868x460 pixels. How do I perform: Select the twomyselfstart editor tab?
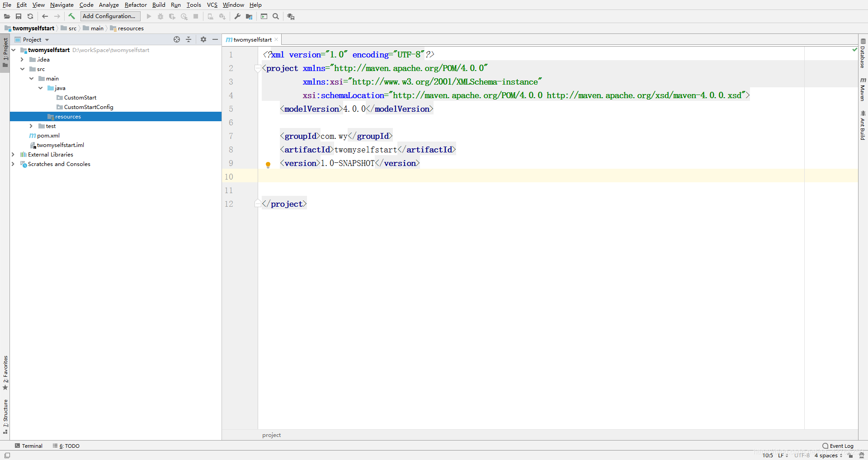pos(252,39)
